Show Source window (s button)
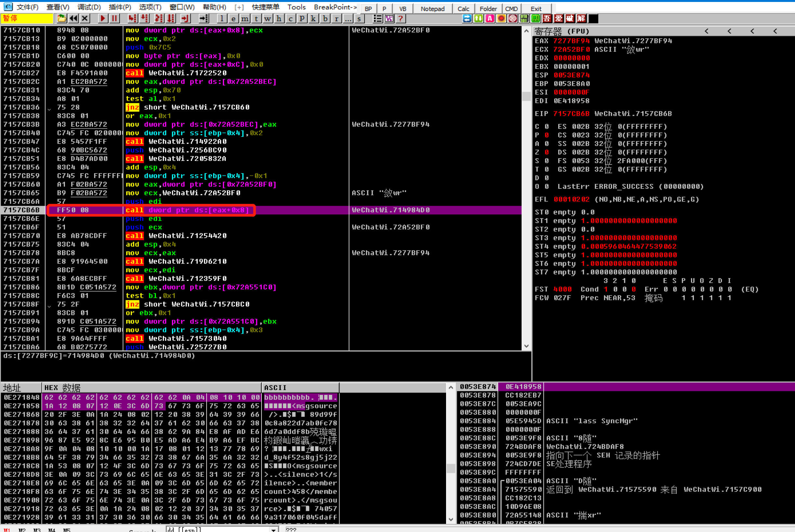The height and width of the screenshot is (532, 795). (x=359, y=19)
